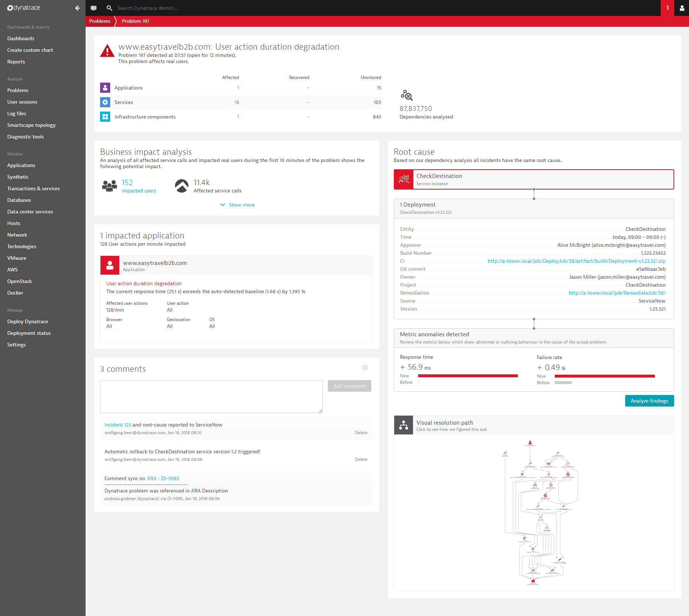Click the comments info icon
Viewport: 689px width, 616px height.
pos(365,368)
